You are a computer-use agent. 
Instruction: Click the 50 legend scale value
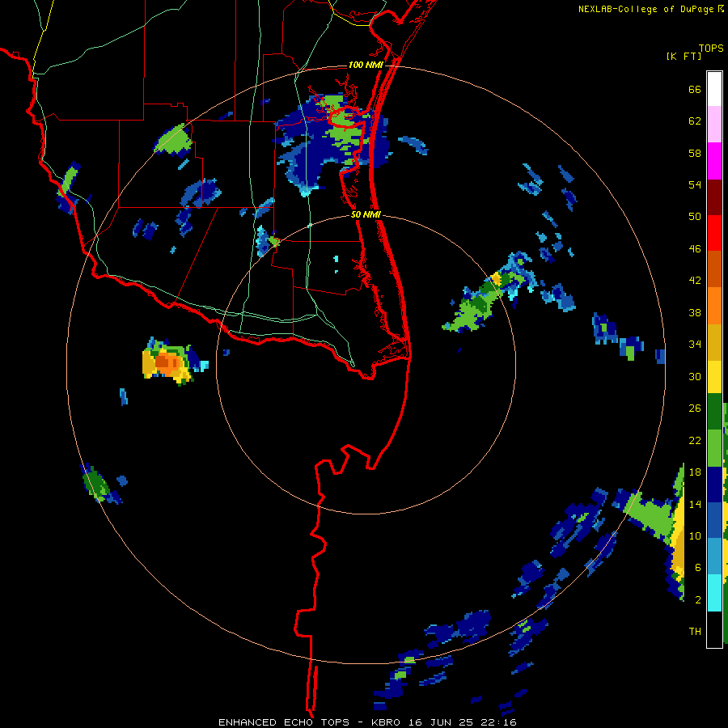[695, 217]
